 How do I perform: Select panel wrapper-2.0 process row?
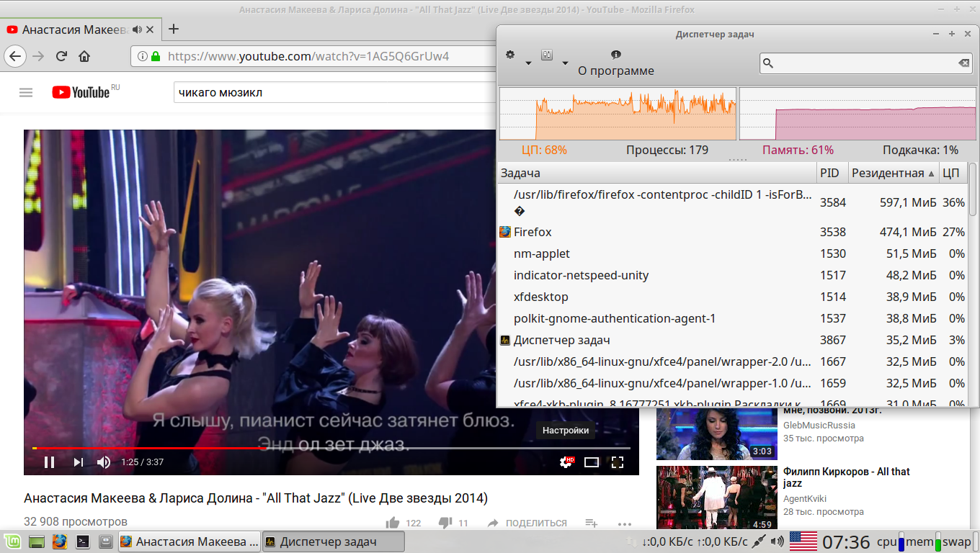click(x=732, y=361)
